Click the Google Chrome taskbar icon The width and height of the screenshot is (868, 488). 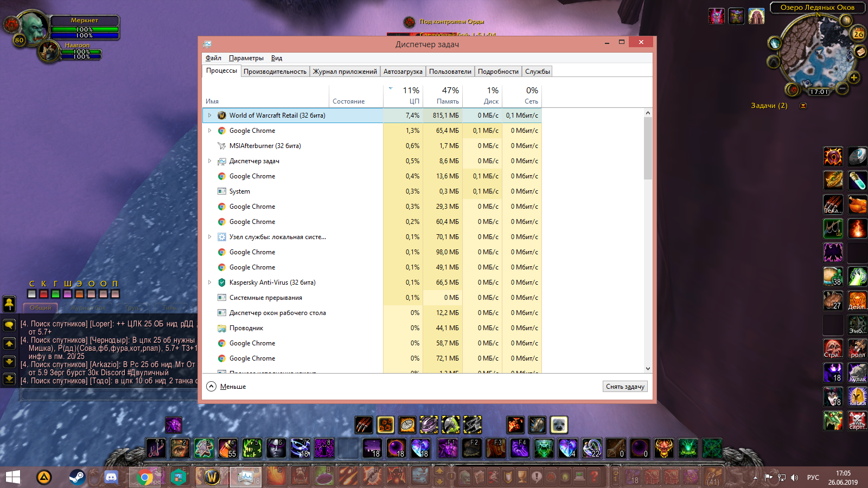(144, 477)
